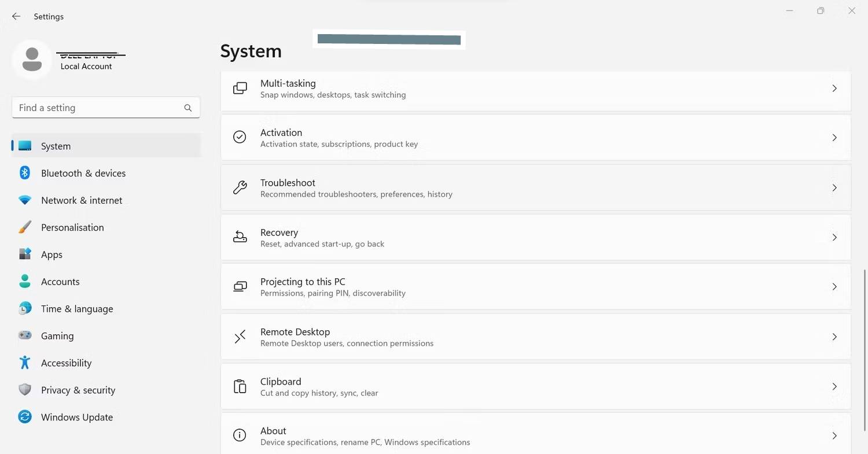Click the Find a setting search field
868x454 pixels.
click(98, 108)
